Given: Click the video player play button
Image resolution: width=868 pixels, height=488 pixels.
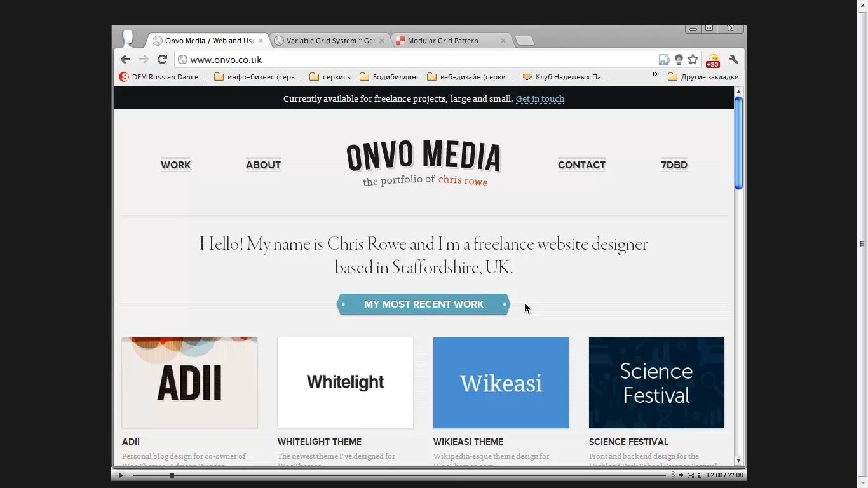Looking at the screenshot, I should pos(121,475).
